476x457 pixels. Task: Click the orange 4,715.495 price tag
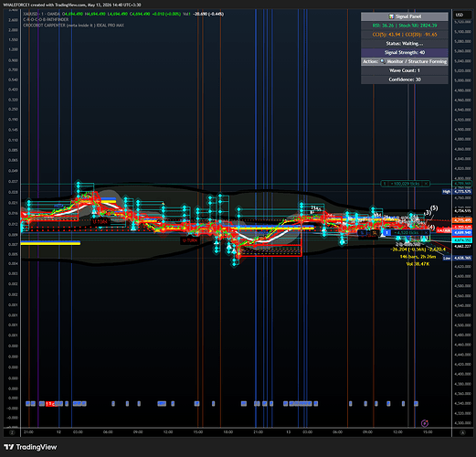[462, 220]
